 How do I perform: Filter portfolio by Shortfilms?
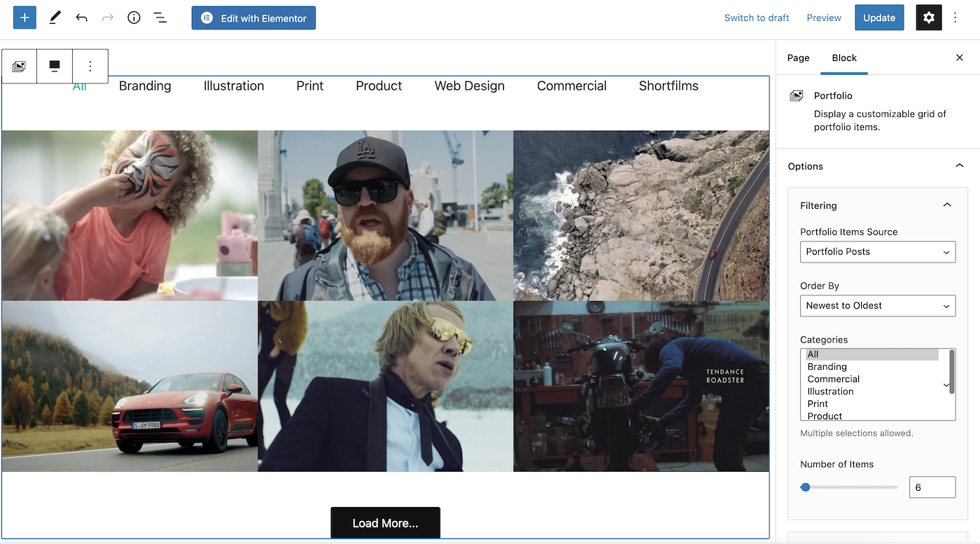[668, 85]
